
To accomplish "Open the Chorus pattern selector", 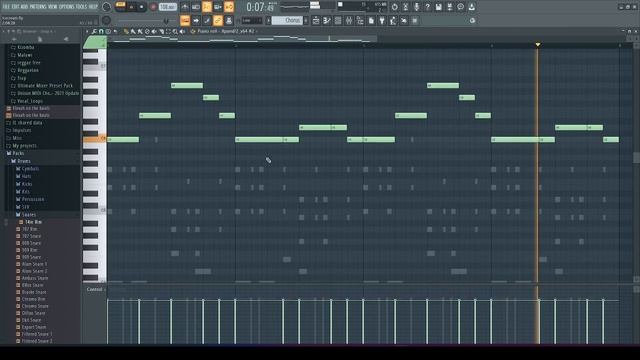I will 287,20.
